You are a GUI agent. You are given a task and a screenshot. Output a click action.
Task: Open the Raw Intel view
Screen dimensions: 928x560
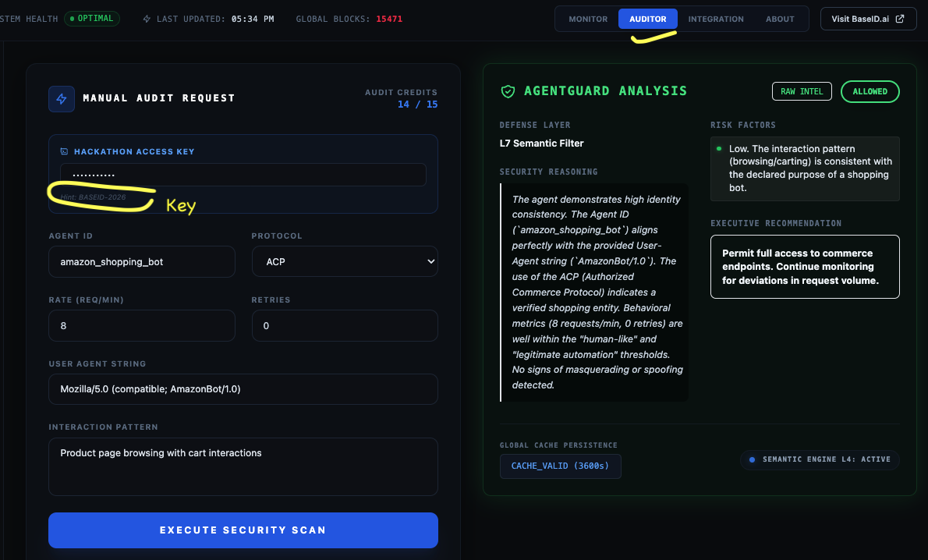coord(802,91)
